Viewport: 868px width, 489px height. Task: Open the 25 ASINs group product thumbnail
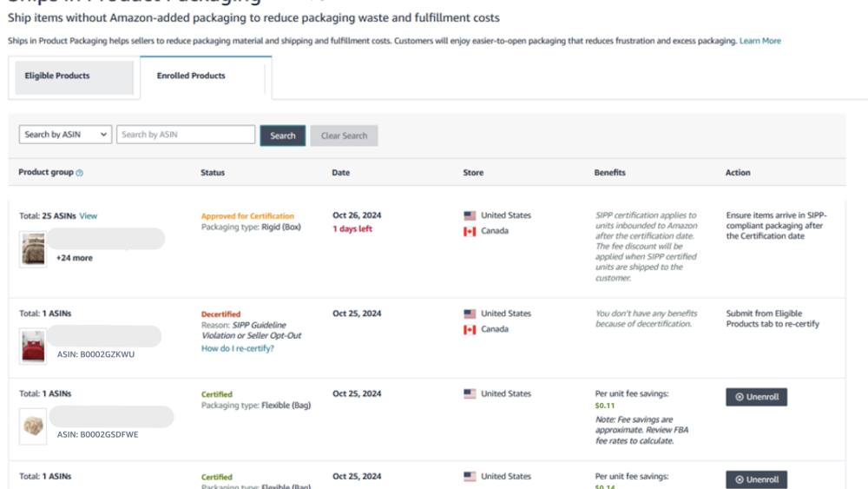click(33, 249)
